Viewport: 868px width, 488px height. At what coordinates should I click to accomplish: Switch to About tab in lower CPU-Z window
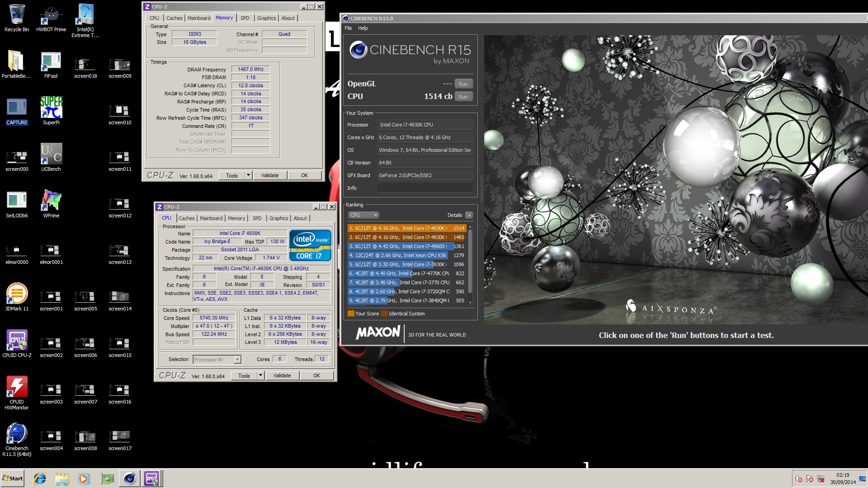[300, 218]
